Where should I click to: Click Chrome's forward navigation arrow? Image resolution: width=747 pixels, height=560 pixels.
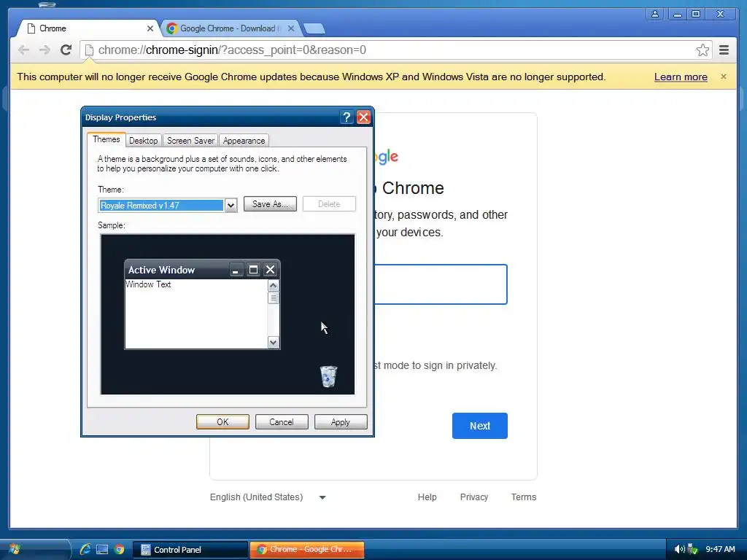click(44, 50)
